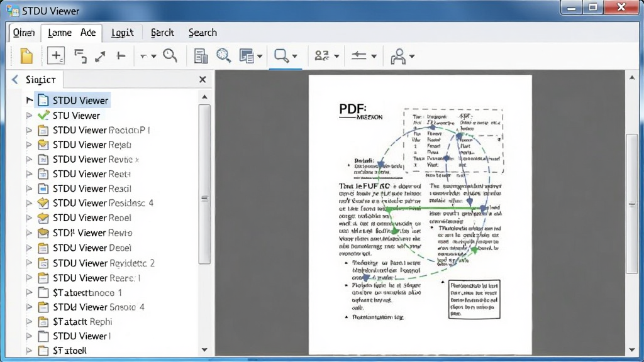Click the envelope icon of STDU Viewer Rejsti

coord(43,145)
